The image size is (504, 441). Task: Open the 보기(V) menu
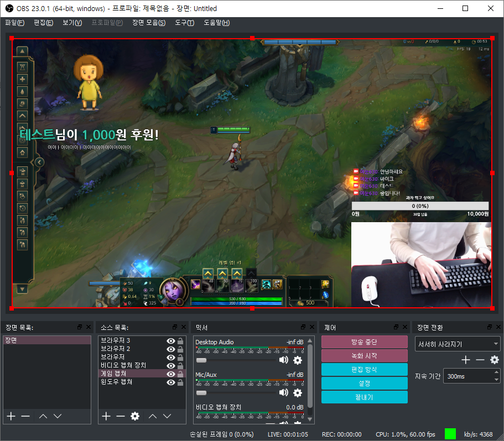coord(72,23)
